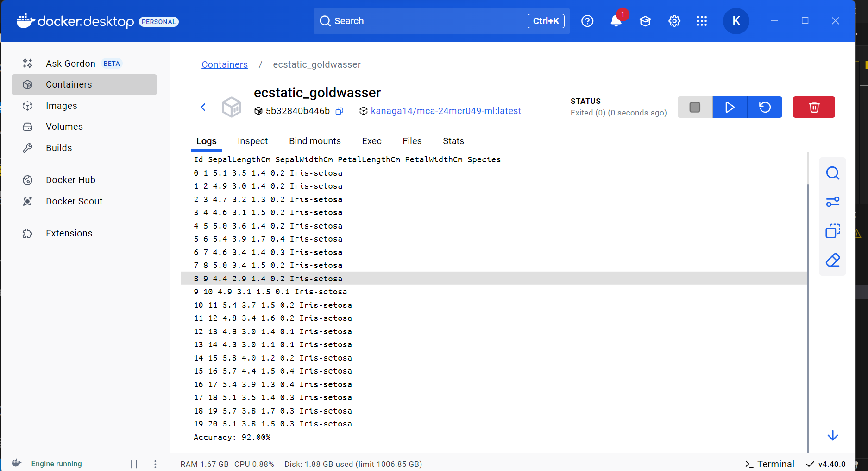Image resolution: width=868 pixels, height=471 pixels.
Task: Click the Ctrl+K shortcut badge
Action: (x=546, y=21)
